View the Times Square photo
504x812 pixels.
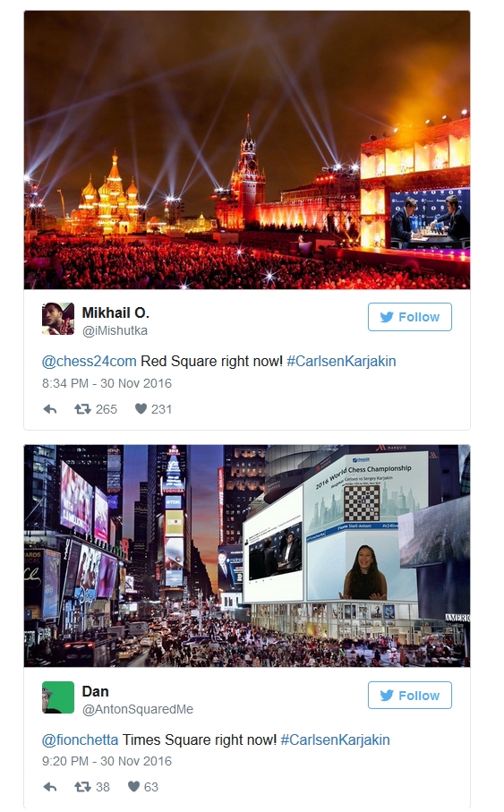click(247, 556)
